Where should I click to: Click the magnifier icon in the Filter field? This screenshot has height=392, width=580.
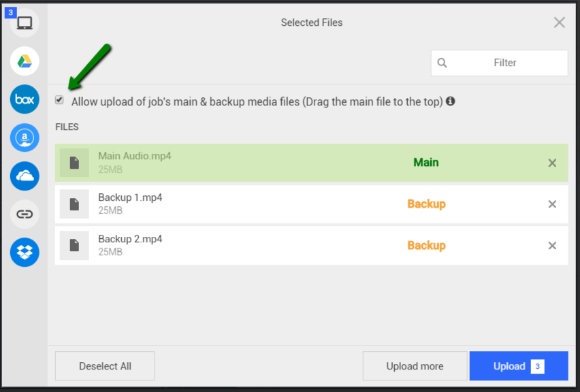tap(442, 63)
